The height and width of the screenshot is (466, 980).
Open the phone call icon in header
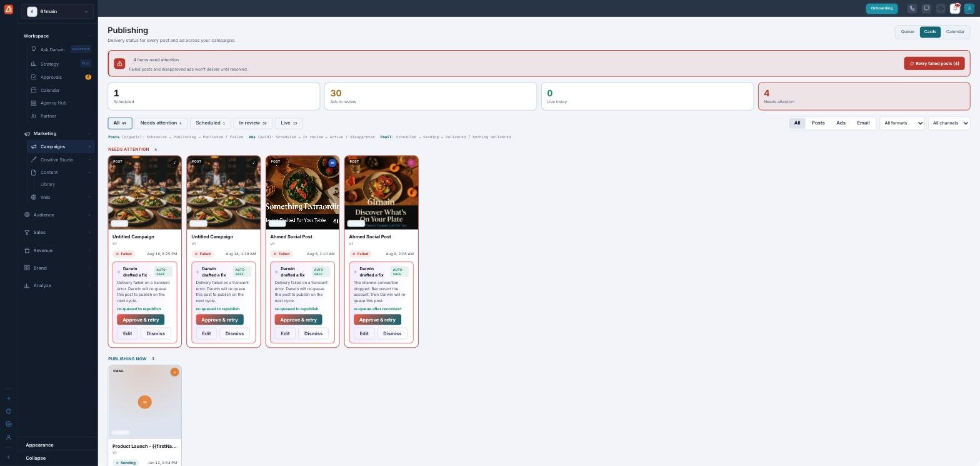(x=912, y=8)
